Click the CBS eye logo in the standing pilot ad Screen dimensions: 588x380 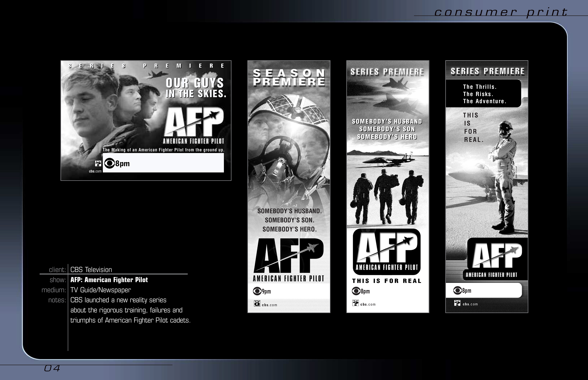[x=458, y=290]
